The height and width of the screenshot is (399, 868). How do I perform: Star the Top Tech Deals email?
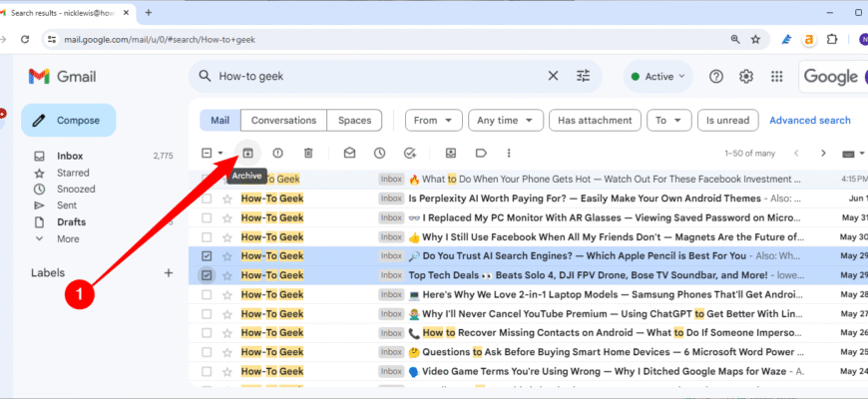[226, 275]
